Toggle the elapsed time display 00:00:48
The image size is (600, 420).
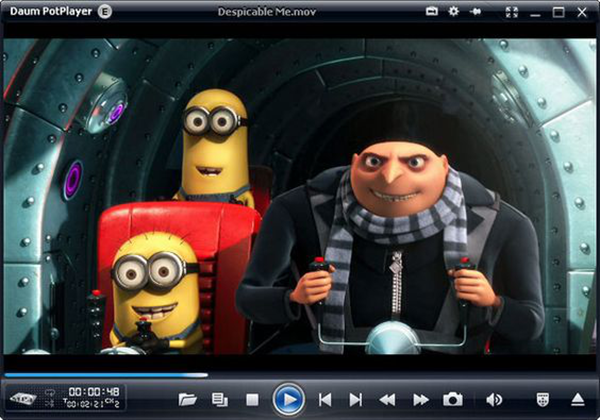[94, 392]
